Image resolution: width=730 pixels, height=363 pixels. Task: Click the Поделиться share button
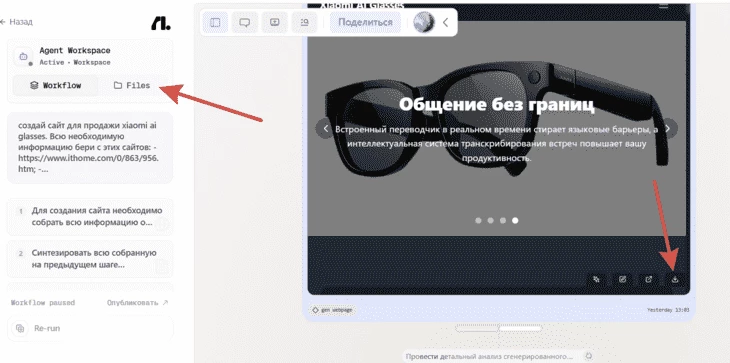pyautogui.click(x=365, y=22)
